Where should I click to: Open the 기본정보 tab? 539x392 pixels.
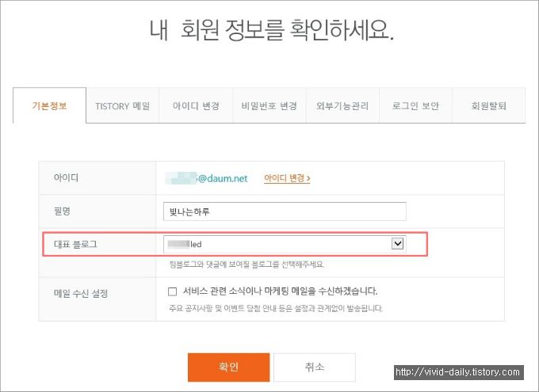[x=49, y=105]
